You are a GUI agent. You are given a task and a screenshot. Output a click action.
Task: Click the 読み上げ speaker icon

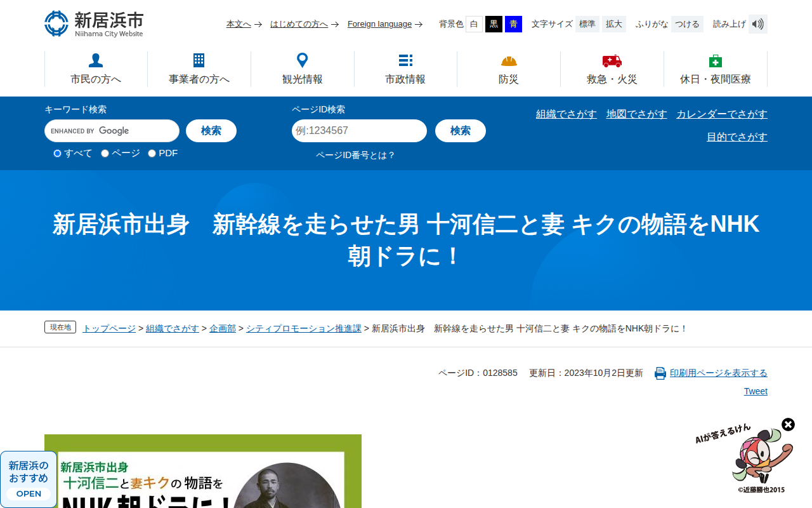click(x=758, y=24)
